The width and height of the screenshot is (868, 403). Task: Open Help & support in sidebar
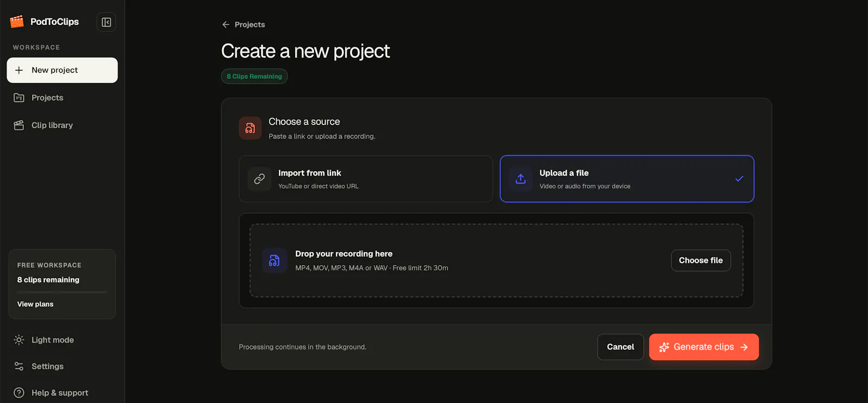tap(62, 393)
